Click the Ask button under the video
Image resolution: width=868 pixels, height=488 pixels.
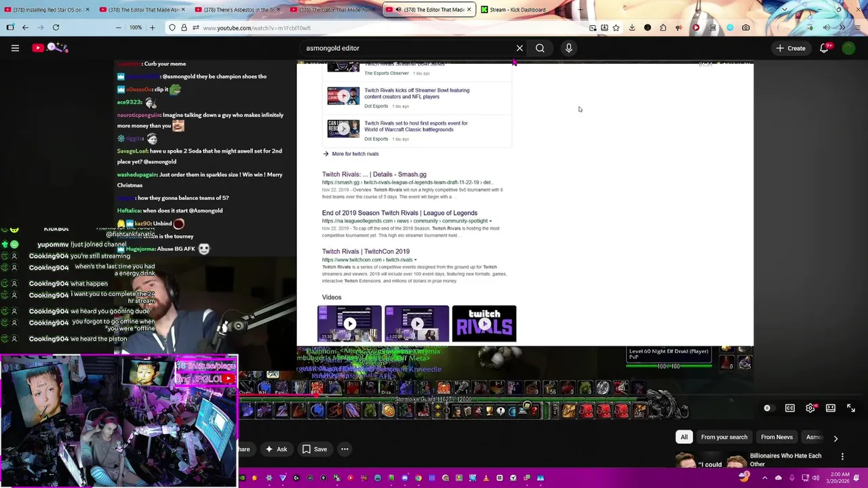point(276,449)
